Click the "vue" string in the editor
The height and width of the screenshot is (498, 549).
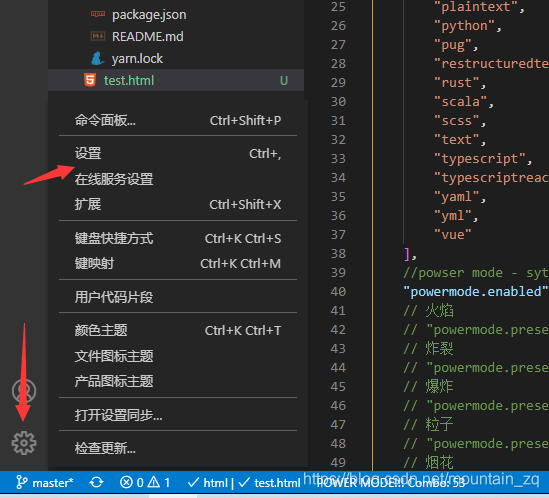pos(452,234)
